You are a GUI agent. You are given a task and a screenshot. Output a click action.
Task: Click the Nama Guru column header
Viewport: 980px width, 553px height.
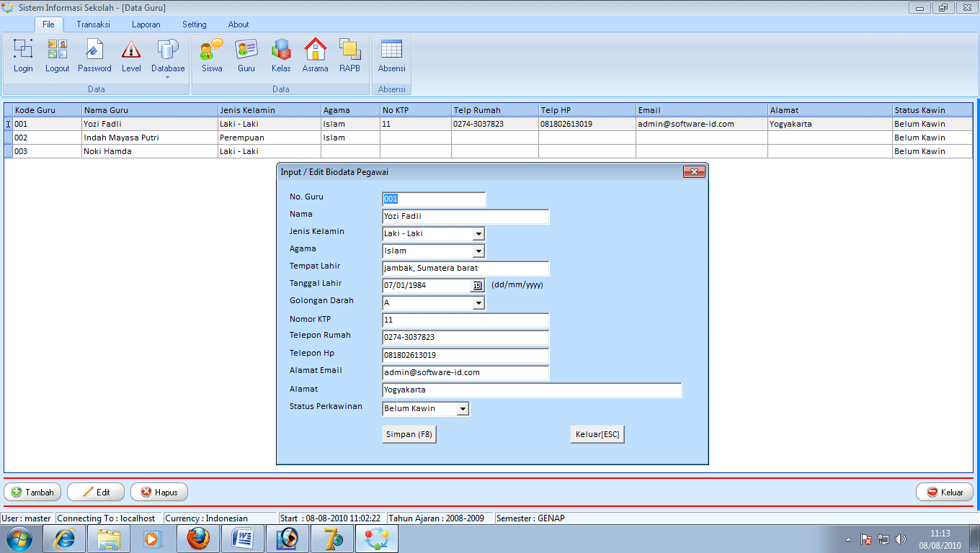click(x=150, y=110)
